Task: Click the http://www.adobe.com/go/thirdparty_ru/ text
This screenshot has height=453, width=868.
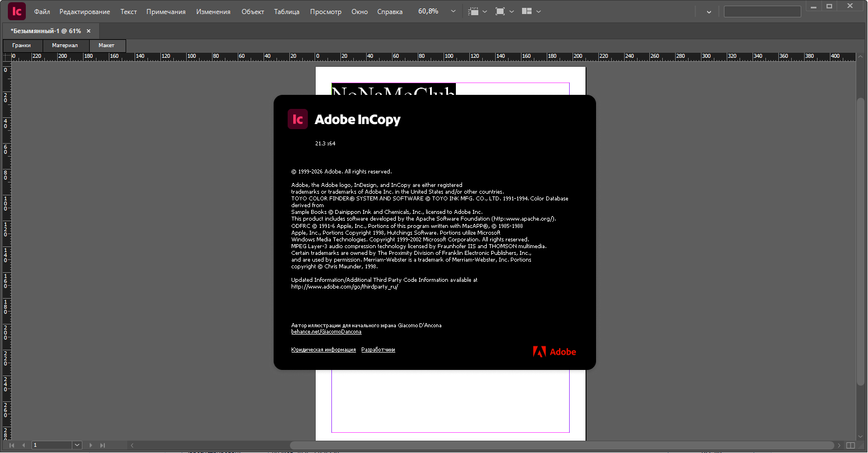Action: [345, 287]
